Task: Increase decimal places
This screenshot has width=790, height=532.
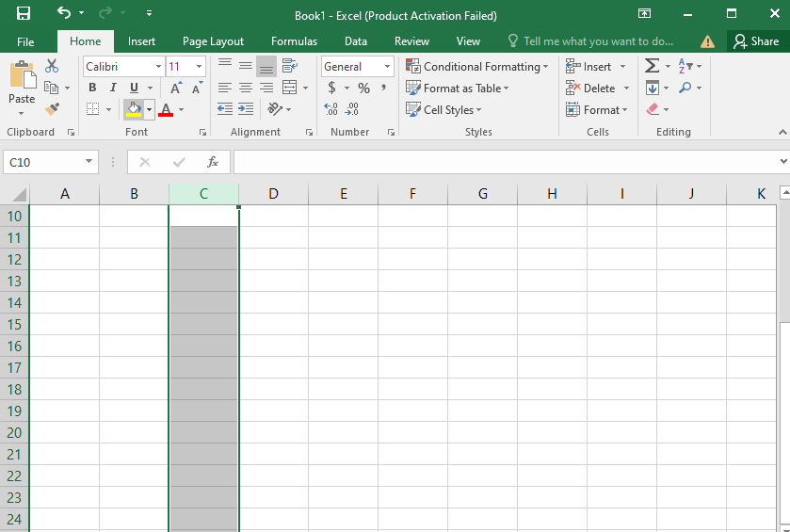Action: coord(331,109)
